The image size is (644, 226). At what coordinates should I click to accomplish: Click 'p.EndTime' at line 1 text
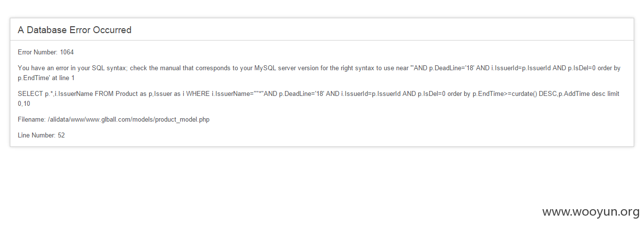click(x=46, y=78)
